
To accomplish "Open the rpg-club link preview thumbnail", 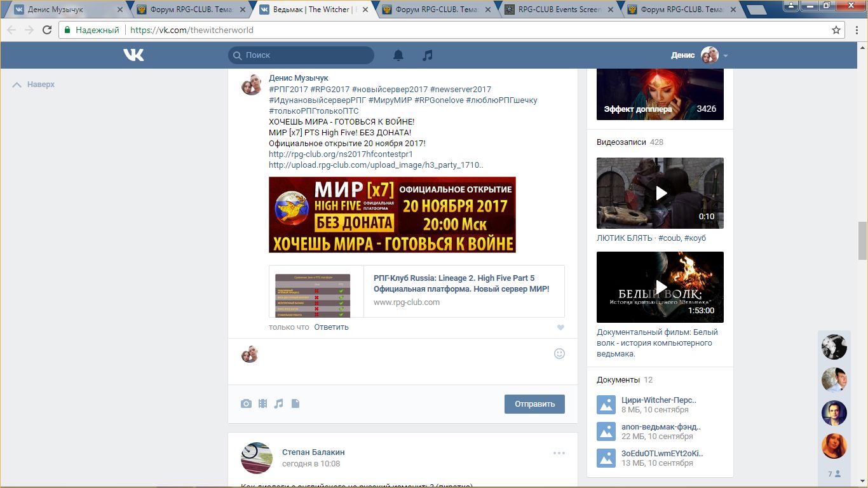I will point(313,295).
